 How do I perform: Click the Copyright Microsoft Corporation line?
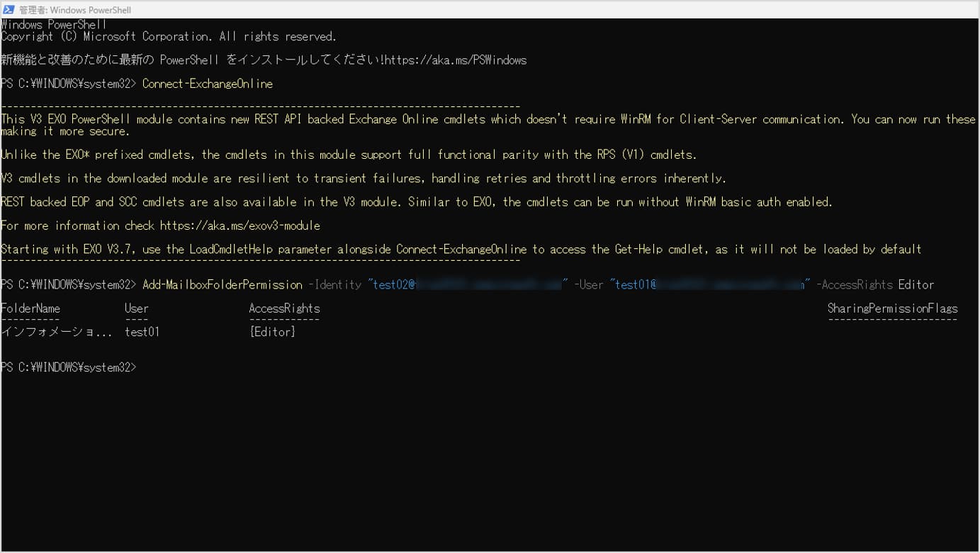[169, 36]
